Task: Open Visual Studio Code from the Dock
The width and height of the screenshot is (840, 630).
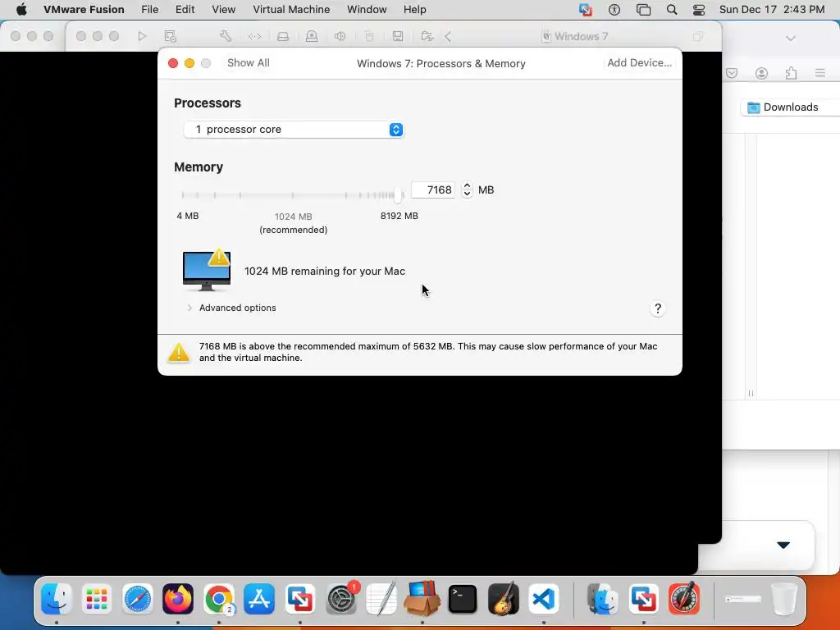Action: pyautogui.click(x=544, y=599)
